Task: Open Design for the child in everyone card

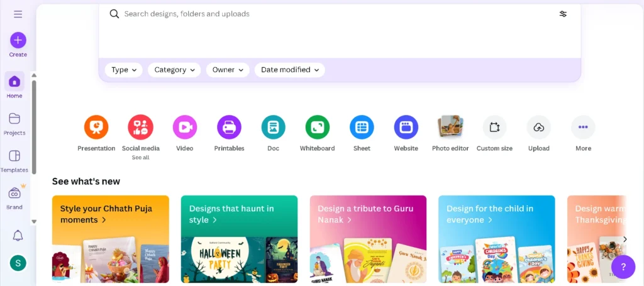Action: coord(497,239)
